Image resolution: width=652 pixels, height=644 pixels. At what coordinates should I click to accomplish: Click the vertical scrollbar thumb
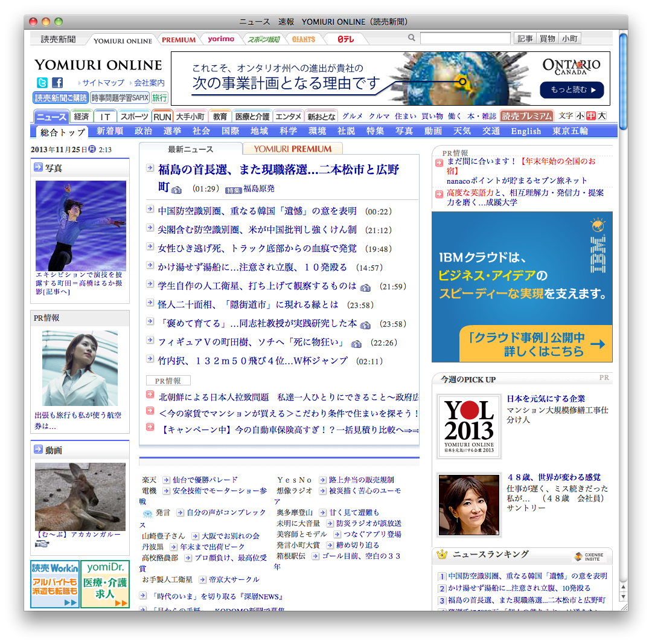(623, 82)
